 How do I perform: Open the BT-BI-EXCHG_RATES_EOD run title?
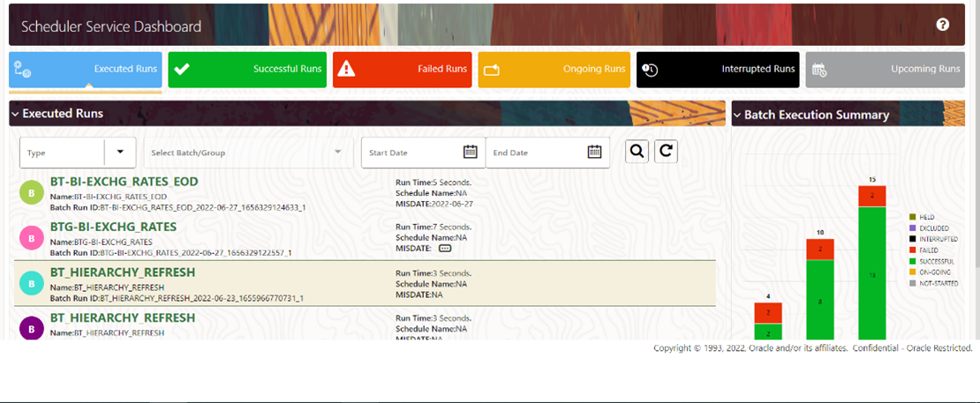124,182
